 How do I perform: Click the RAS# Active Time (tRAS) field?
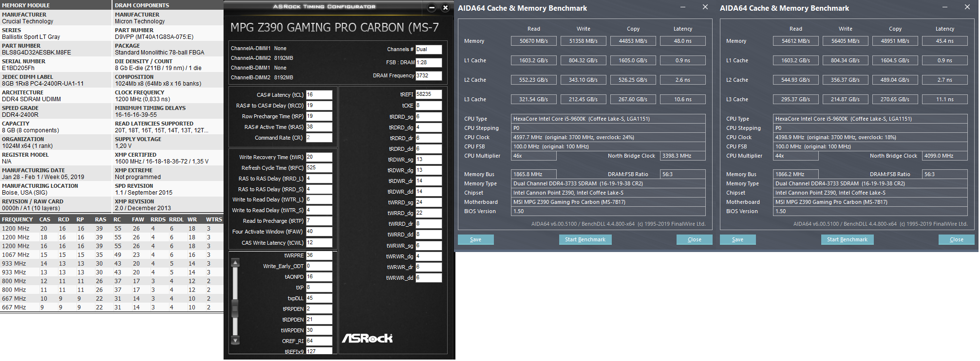(x=319, y=127)
